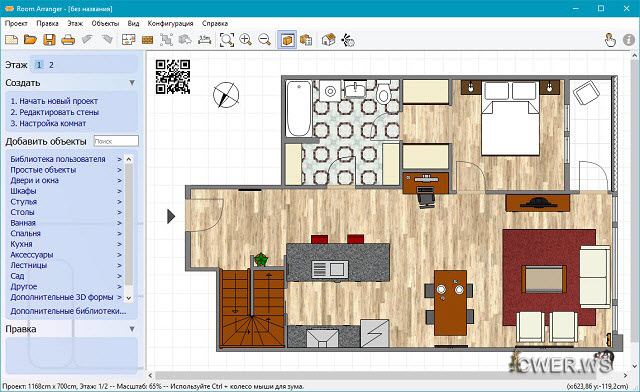
Task: Click the greyed boxes icon beside the group icon
Action: tap(185, 40)
